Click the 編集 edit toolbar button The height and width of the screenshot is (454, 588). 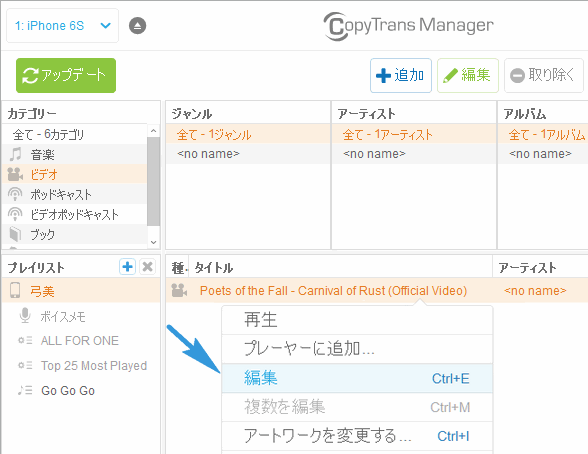(x=468, y=75)
